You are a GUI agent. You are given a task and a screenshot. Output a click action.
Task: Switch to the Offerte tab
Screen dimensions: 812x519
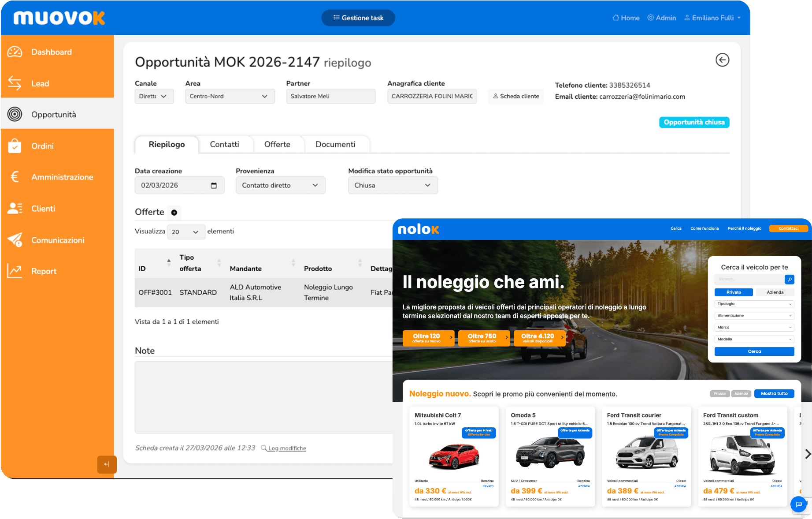point(277,144)
